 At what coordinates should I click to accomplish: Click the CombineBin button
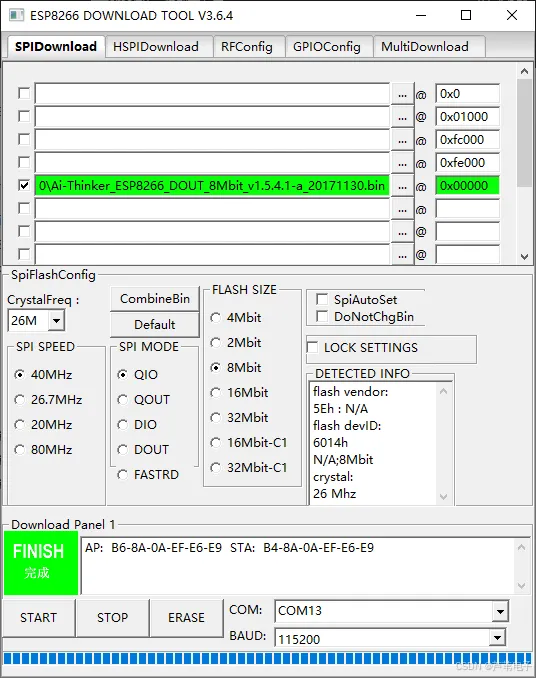coord(155,299)
